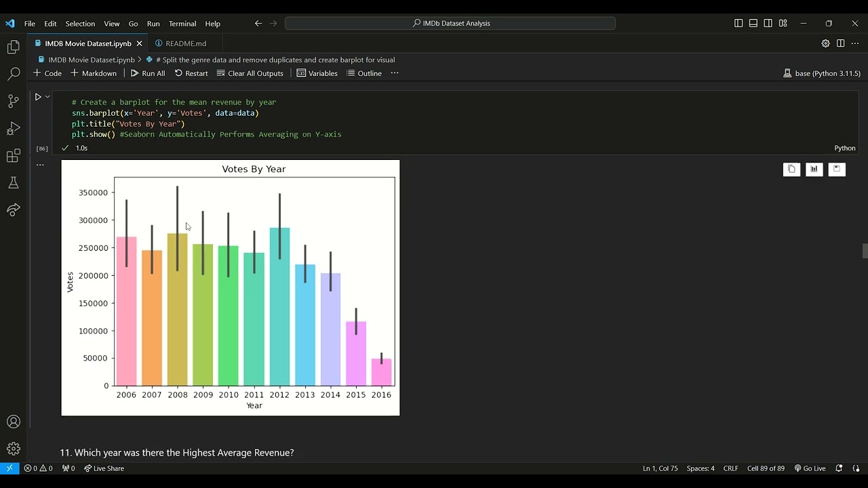
Task: Toggle the bottom panel layout
Action: (753, 23)
